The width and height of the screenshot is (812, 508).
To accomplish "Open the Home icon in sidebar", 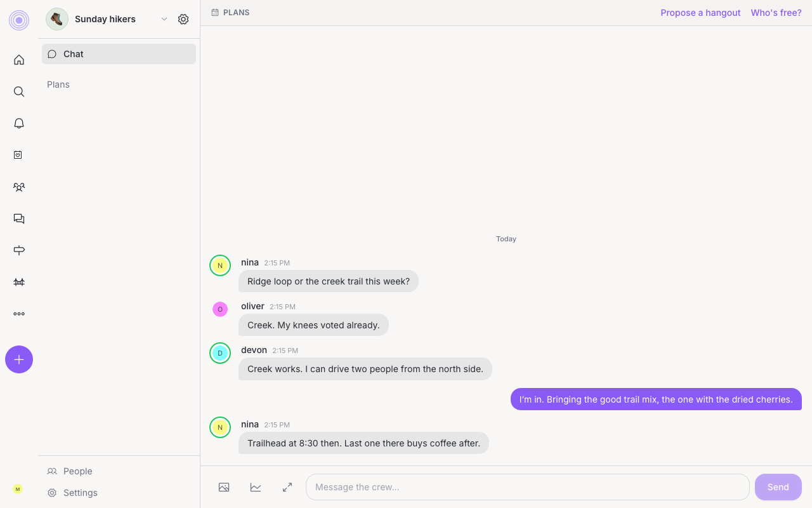I will 19,60.
